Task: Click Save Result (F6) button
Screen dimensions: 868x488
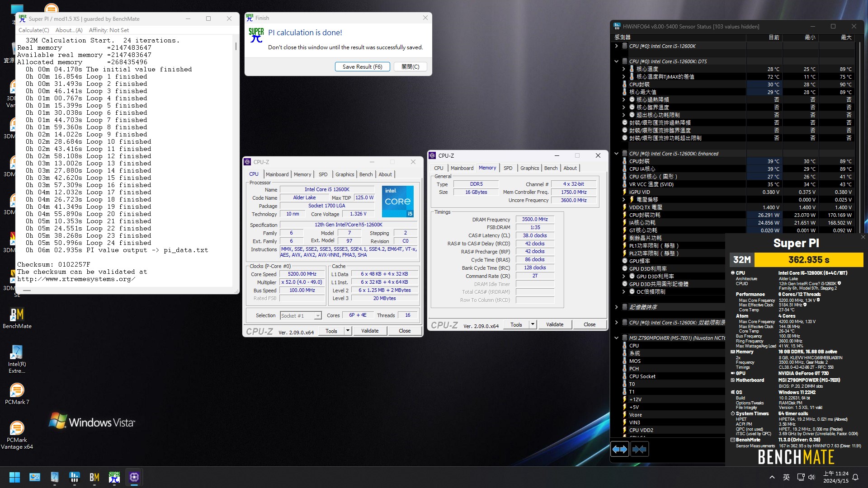Action: pos(363,67)
